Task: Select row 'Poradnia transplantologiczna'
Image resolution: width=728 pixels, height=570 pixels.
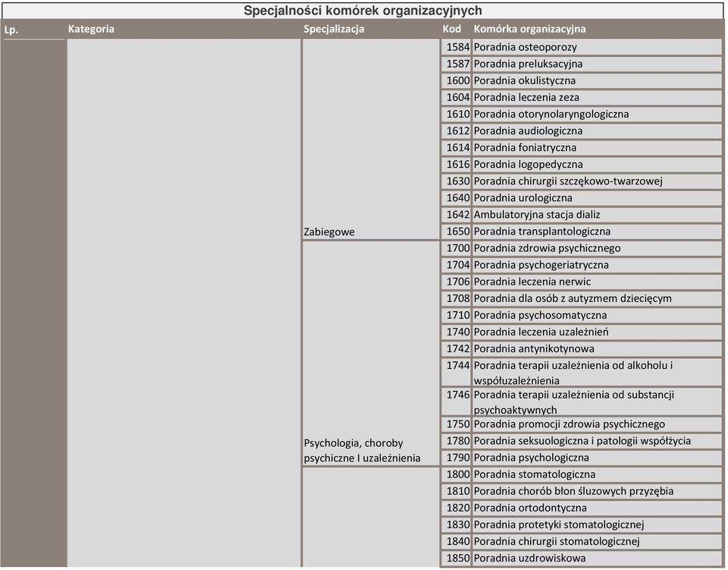Action: [597, 231]
